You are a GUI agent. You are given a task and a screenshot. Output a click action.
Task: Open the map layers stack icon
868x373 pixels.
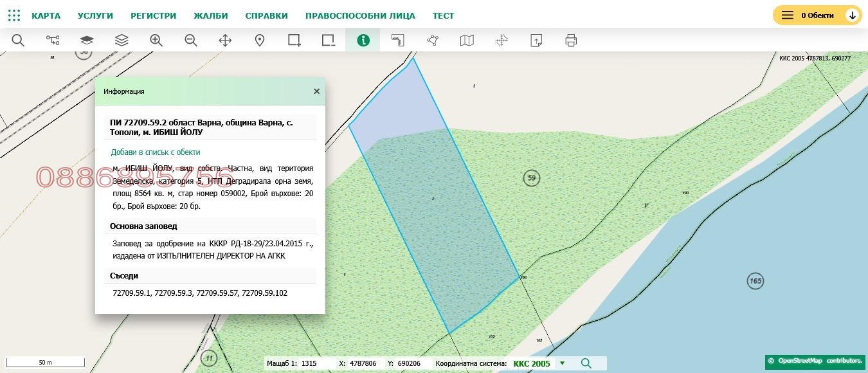click(122, 41)
